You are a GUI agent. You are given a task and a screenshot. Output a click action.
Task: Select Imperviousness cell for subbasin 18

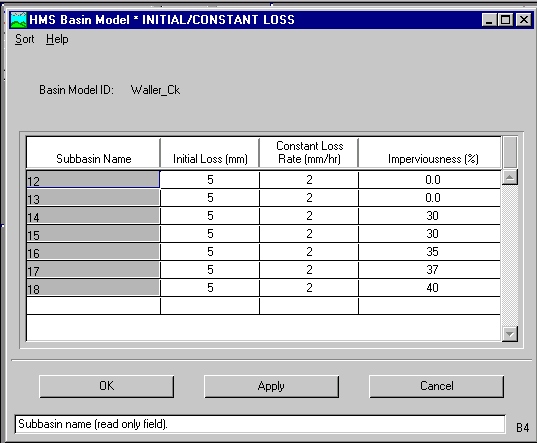tap(429, 288)
